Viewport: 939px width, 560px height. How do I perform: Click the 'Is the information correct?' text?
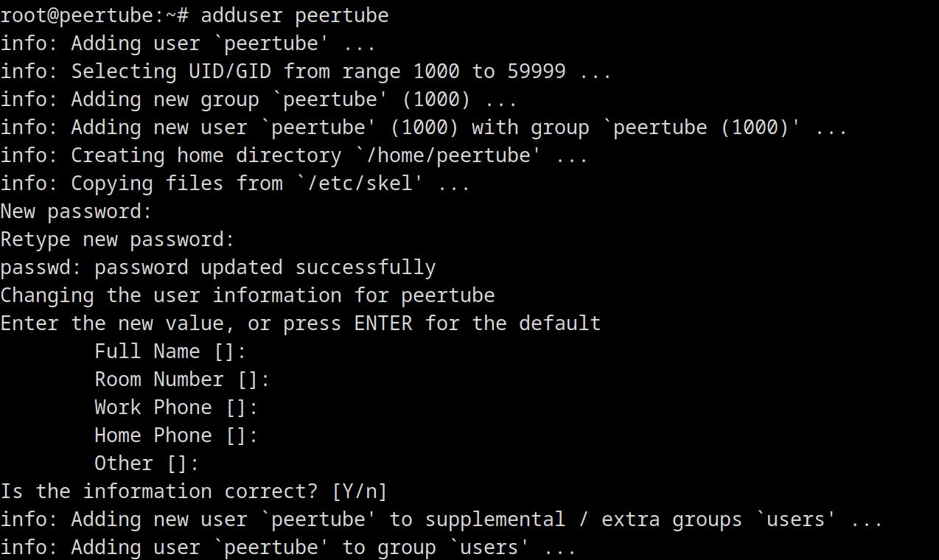coord(158,491)
